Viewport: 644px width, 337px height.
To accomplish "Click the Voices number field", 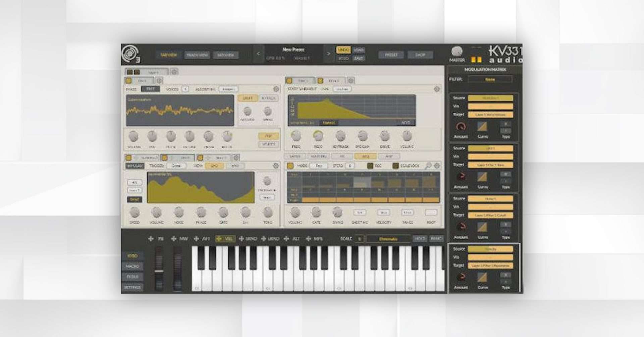I will (x=185, y=89).
